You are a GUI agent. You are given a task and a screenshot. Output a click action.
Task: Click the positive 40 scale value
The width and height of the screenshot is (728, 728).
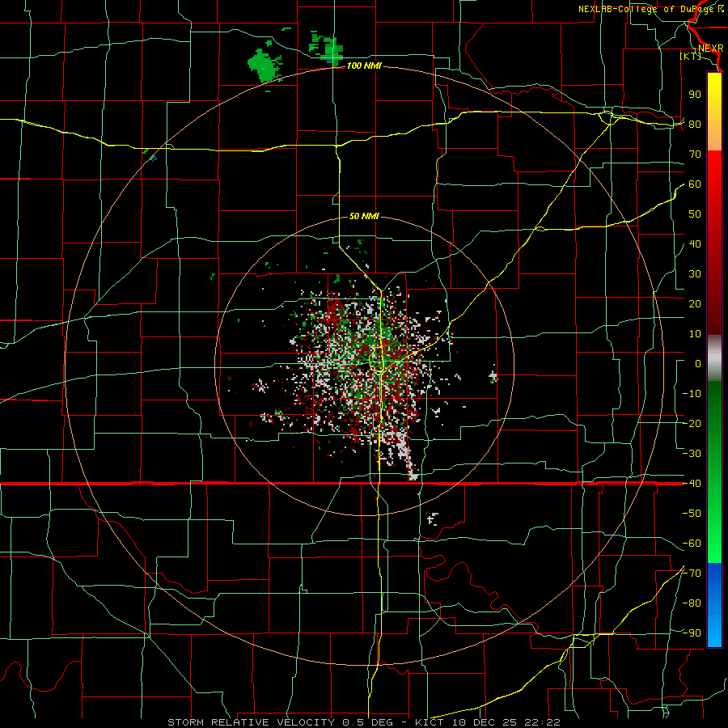[695, 244]
